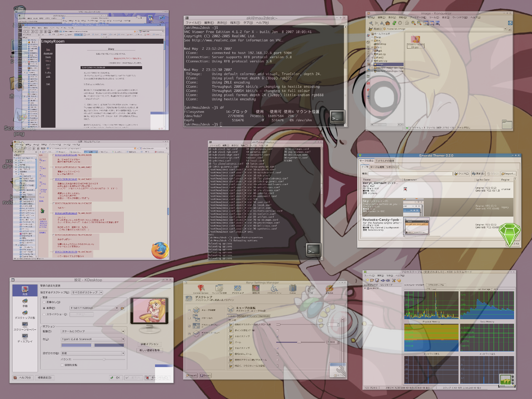Toggle キューブの回転 plugin checkbox in Beryl

pos(189,310)
